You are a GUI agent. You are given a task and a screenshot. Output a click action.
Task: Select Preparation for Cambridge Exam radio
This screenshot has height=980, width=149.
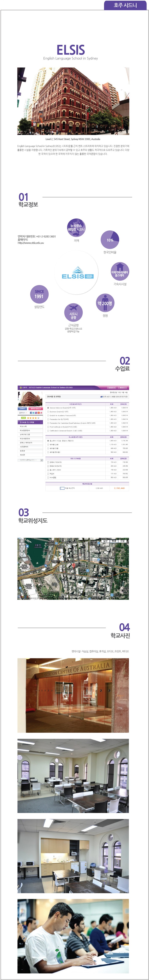(48, 423)
